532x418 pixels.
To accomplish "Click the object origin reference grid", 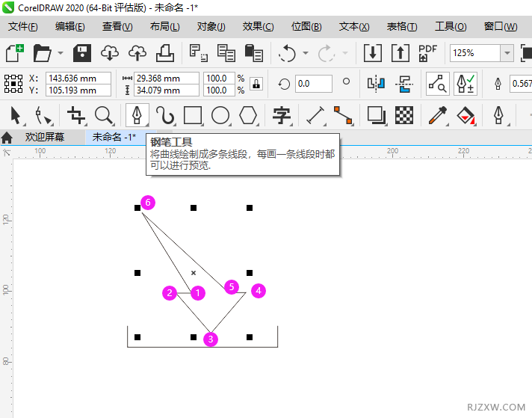I will [x=13, y=84].
